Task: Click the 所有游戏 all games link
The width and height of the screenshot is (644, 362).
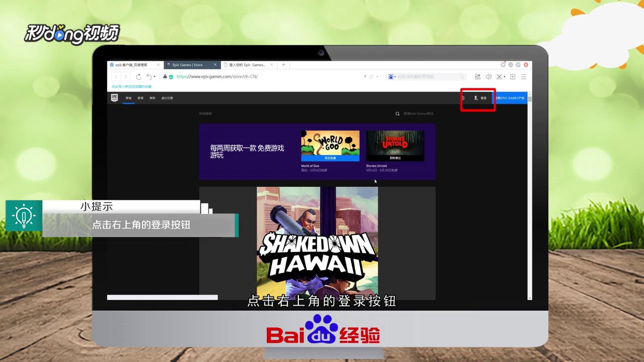Action: pyautogui.click(x=205, y=114)
